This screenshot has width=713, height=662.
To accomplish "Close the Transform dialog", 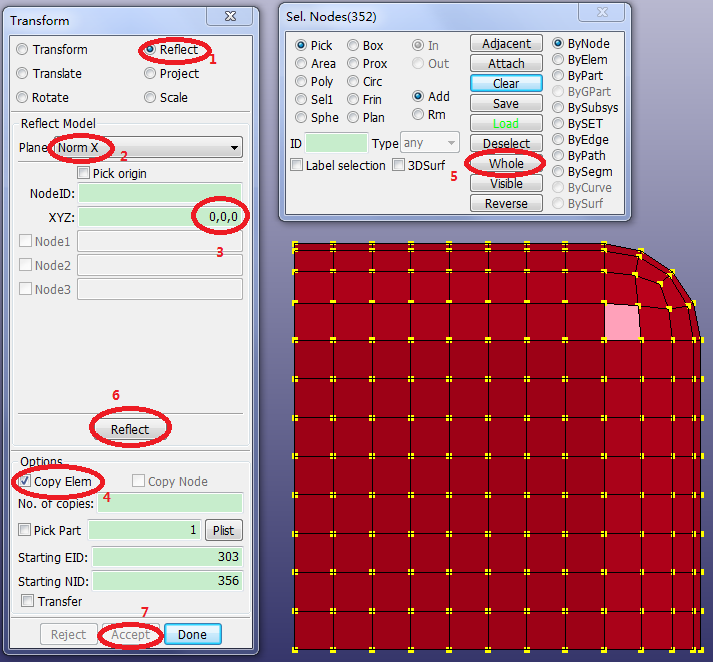I will click(230, 16).
